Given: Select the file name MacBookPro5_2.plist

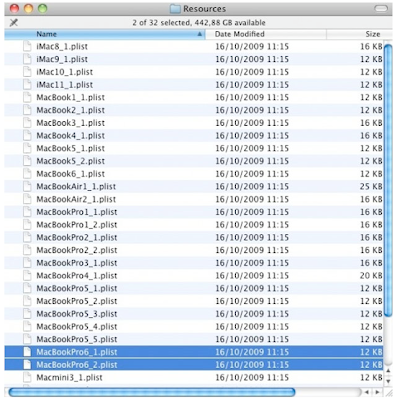Looking at the screenshot, I should pyautogui.click(x=77, y=301).
